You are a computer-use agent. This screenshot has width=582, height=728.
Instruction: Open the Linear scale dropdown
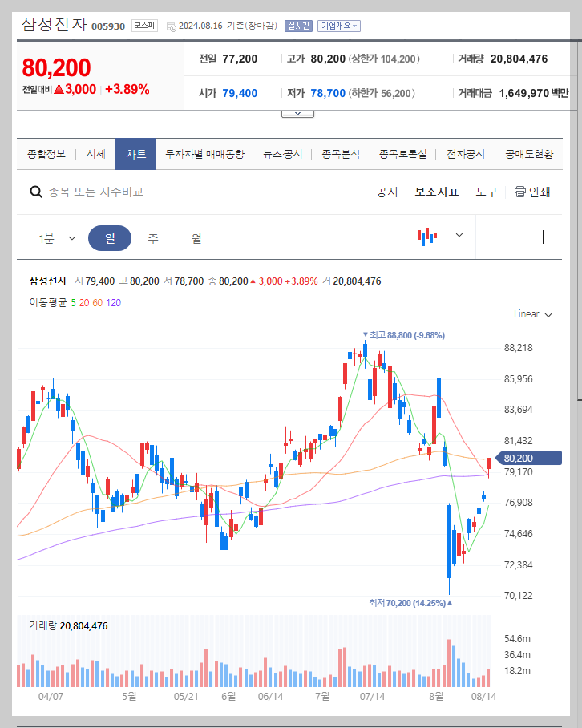coord(533,314)
